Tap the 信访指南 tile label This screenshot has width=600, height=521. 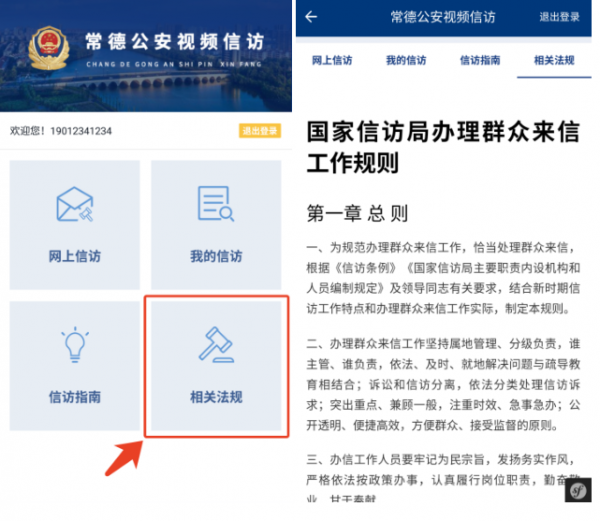click(75, 397)
